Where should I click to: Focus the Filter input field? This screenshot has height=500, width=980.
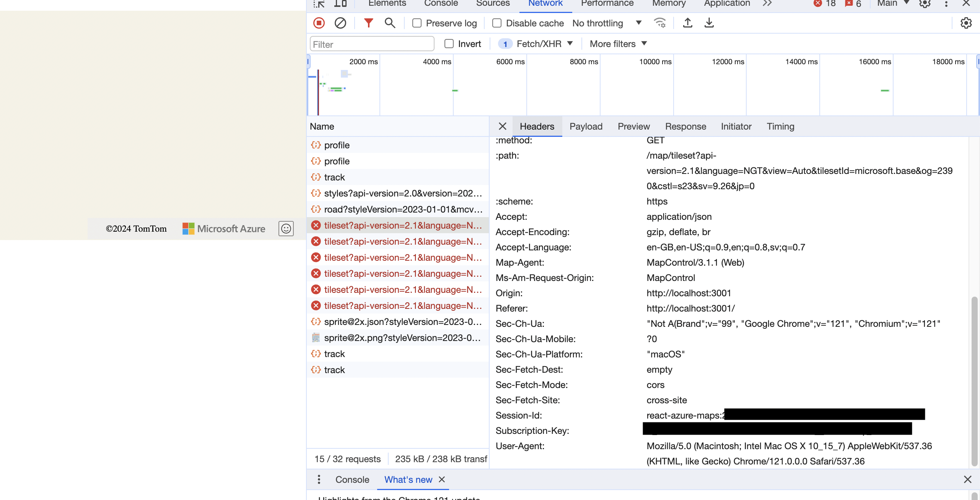[x=372, y=44]
